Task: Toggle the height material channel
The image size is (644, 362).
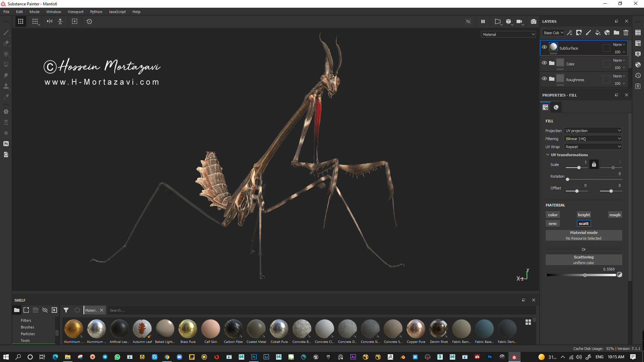Action: point(584,215)
